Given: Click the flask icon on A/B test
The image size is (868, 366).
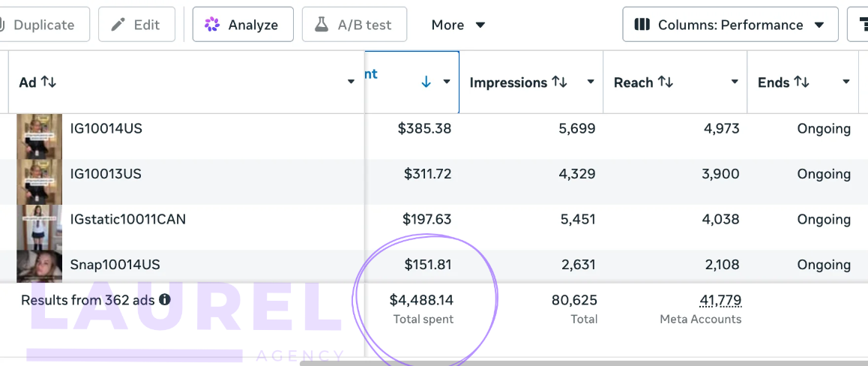Looking at the screenshot, I should (x=322, y=25).
